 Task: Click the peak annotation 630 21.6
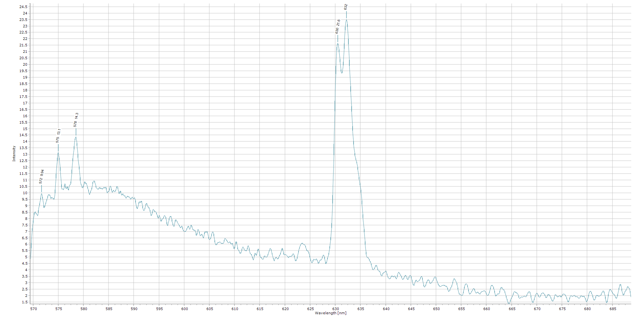pos(337,26)
